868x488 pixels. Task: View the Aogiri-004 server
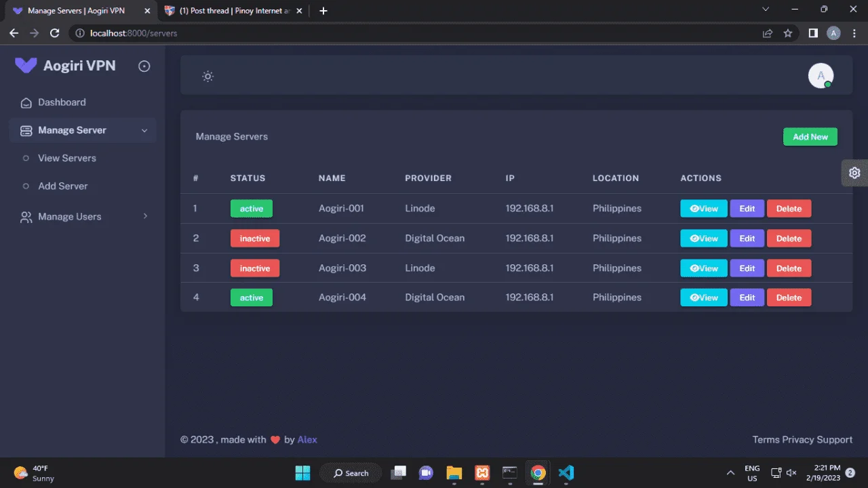tap(704, 298)
